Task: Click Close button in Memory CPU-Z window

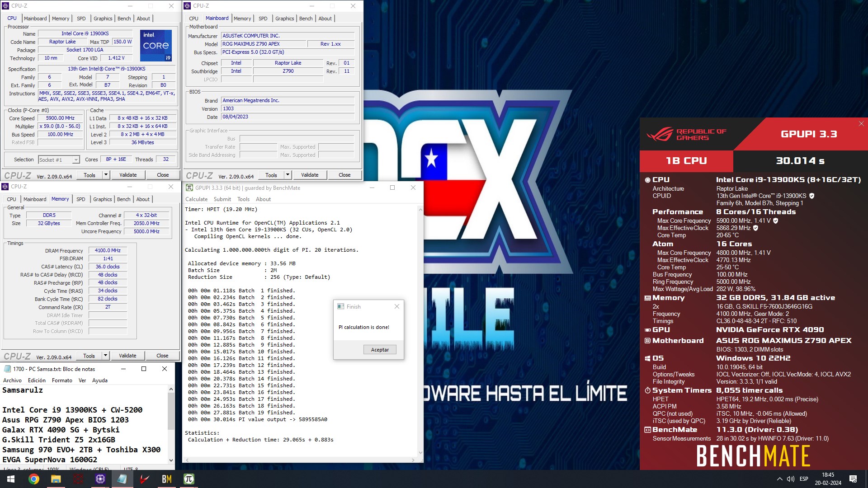Action: tap(162, 356)
